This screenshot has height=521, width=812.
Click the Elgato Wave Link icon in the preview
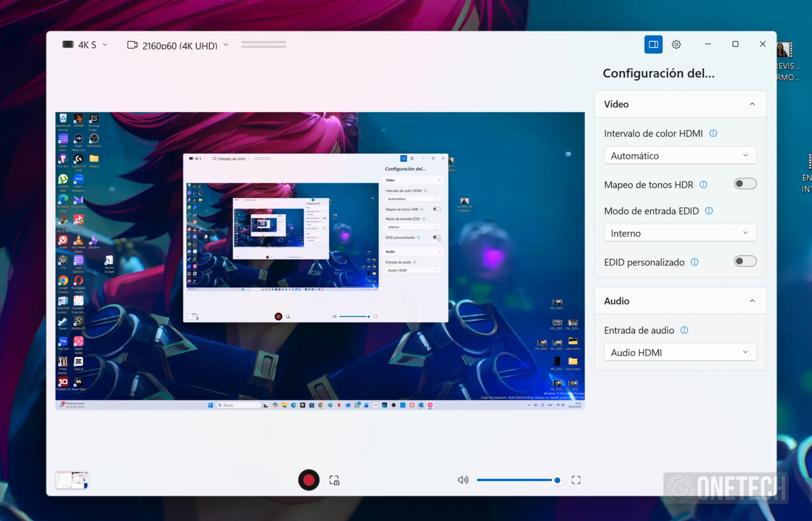coord(79,143)
